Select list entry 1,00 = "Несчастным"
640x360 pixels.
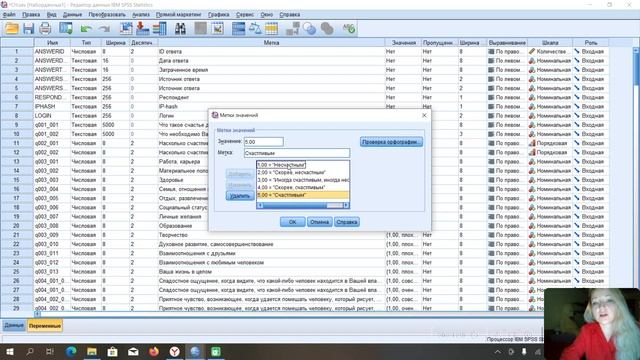tap(303, 165)
